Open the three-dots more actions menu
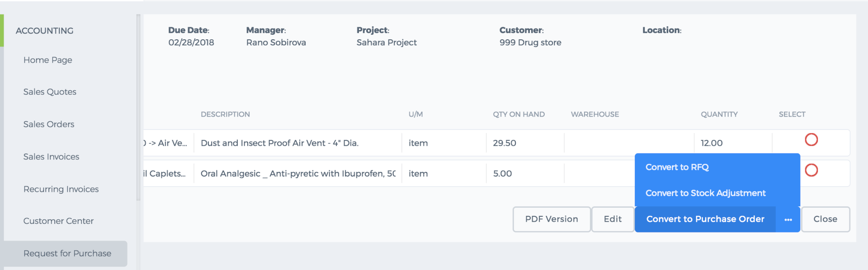The width and height of the screenshot is (868, 270). (788, 219)
